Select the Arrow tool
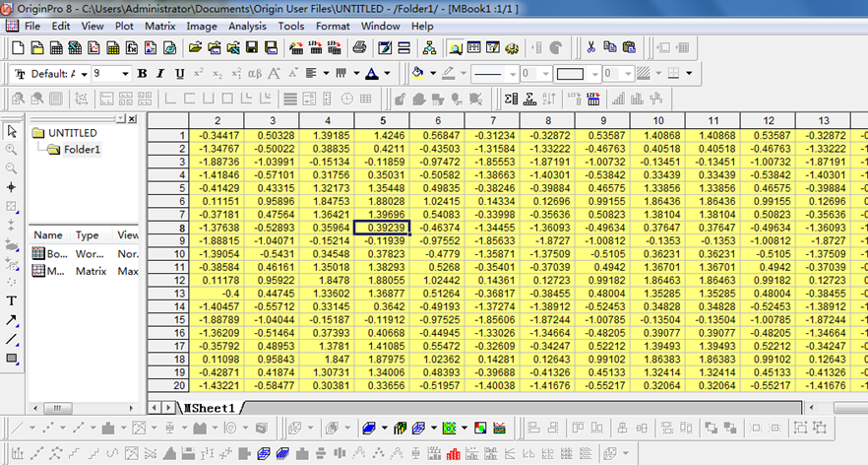 coord(12,320)
